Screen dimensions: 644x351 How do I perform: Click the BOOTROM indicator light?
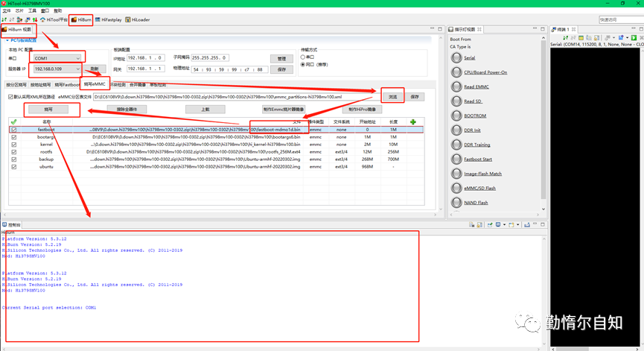tap(456, 116)
